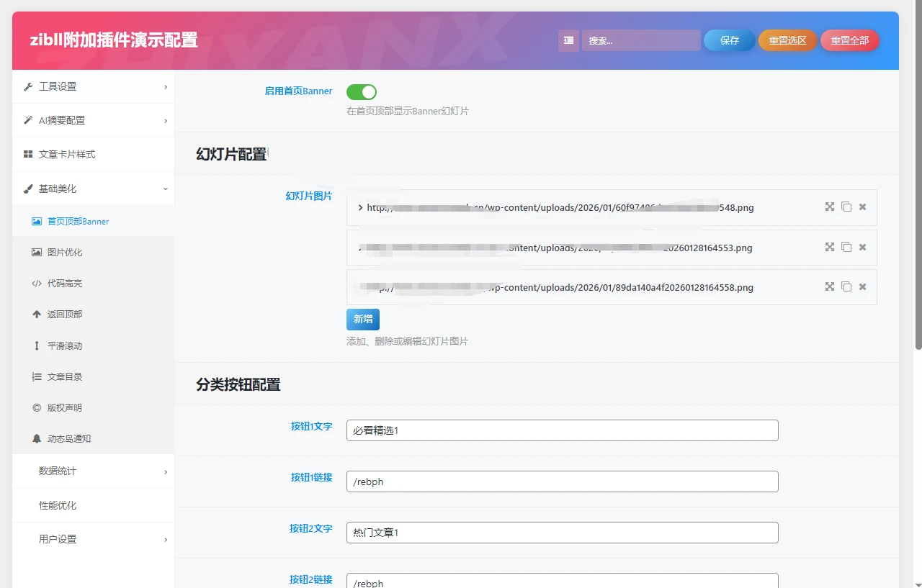This screenshot has width=922, height=588.
Task: Click move icon on third slide row
Action: click(830, 286)
